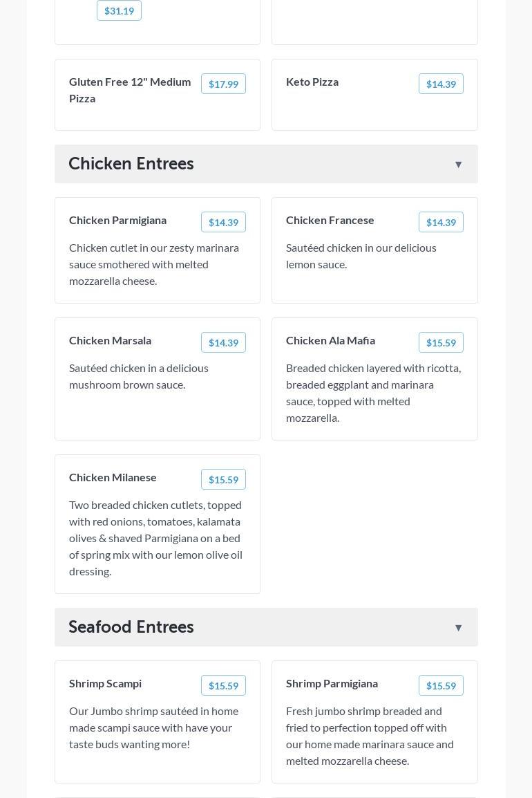Select Chicken Ala Mafia $15.59 price
This screenshot has height=798, width=532.
coord(441,342)
